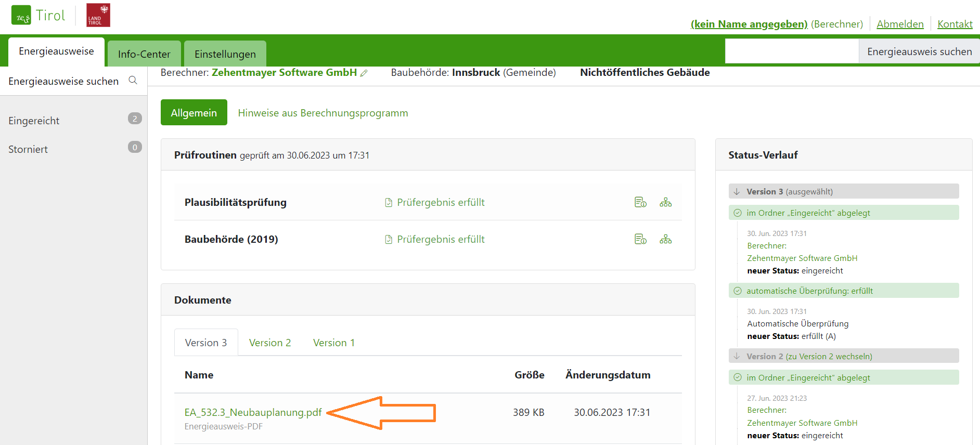Click document icon next to Plausibilitätsprüfung result
This screenshot has height=445, width=980.
389,203
